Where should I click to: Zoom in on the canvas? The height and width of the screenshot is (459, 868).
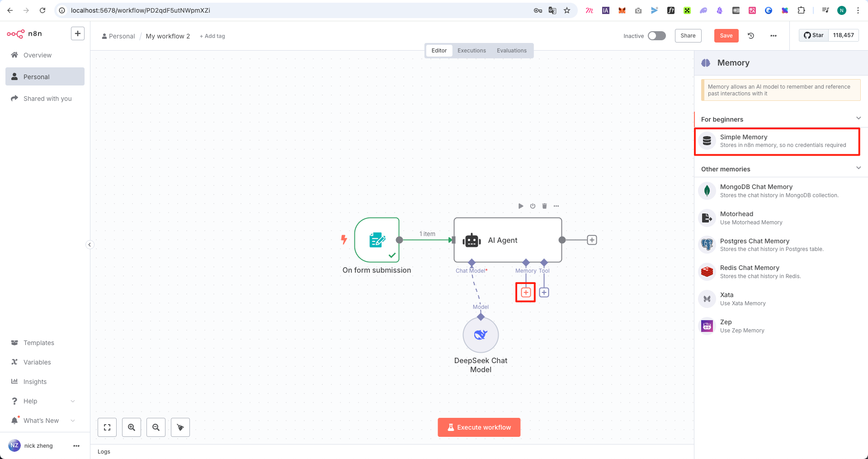tap(132, 427)
